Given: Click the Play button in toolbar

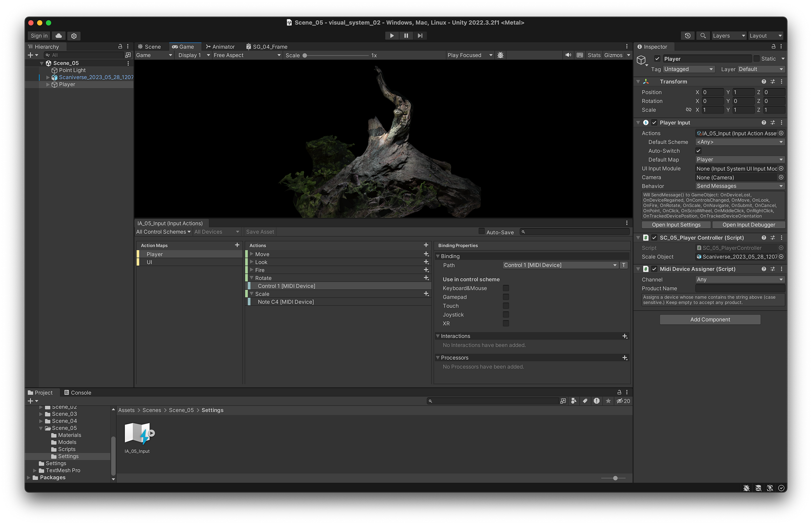Looking at the screenshot, I should pyautogui.click(x=392, y=35).
